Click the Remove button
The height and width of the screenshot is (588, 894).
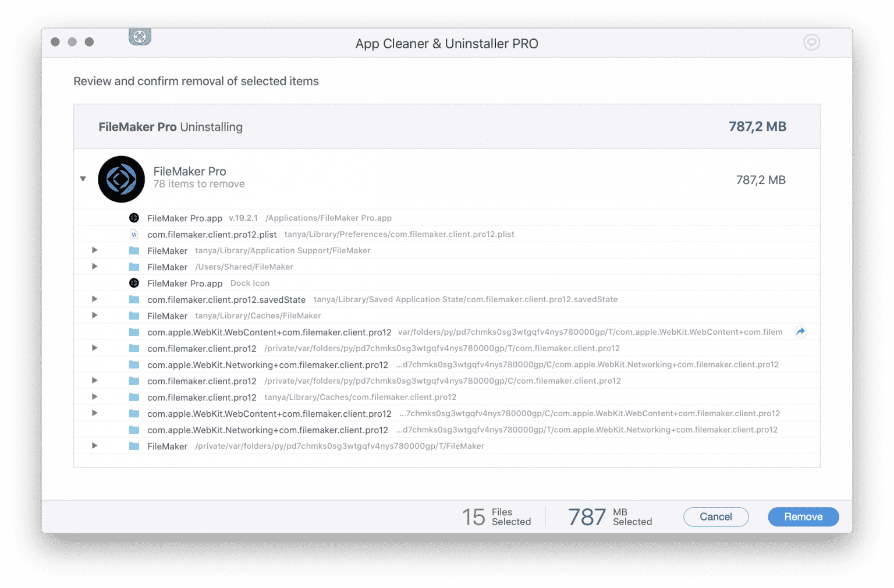[x=803, y=517]
